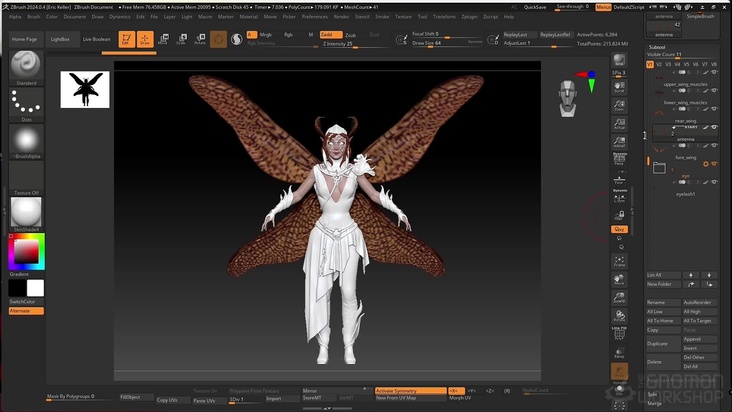Click Live Boolean button
Image resolution: width=732 pixels, height=412 pixels.
[x=97, y=39]
